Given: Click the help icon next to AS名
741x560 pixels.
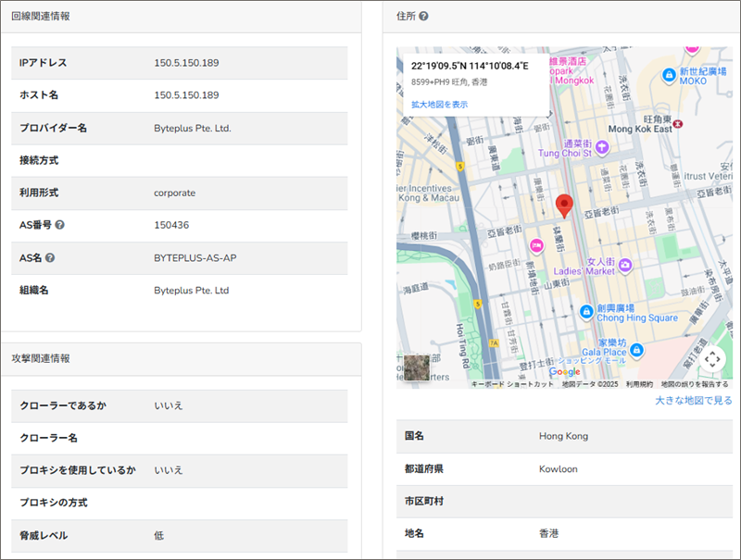Looking at the screenshot, I should click(50, 257).
